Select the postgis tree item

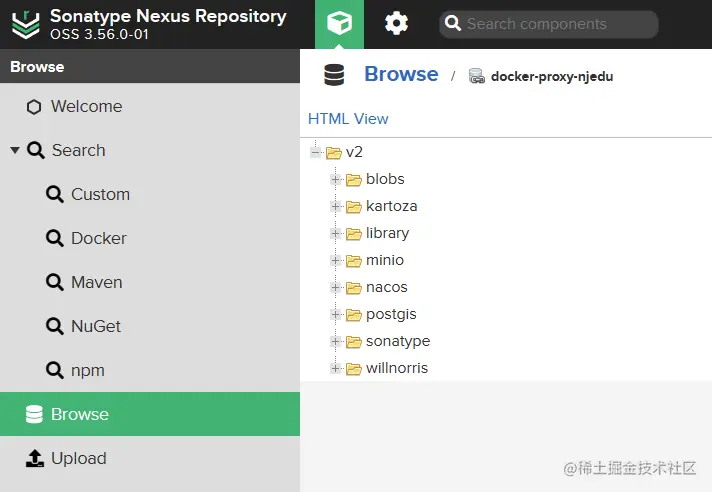[x=391, y=315]
